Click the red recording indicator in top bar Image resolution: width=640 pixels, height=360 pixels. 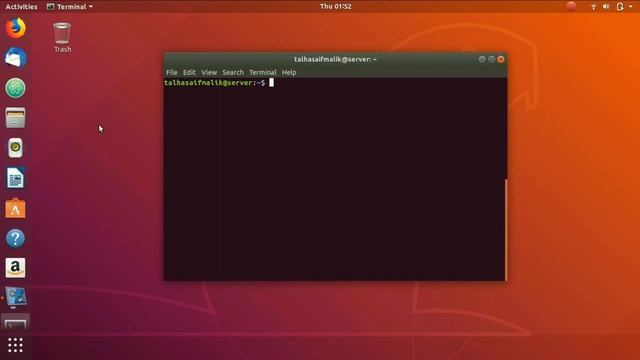[571, 6]
